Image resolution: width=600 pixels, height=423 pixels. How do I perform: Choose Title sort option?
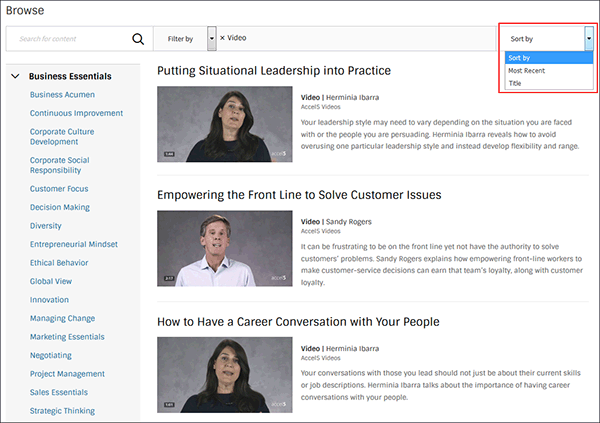549,83
